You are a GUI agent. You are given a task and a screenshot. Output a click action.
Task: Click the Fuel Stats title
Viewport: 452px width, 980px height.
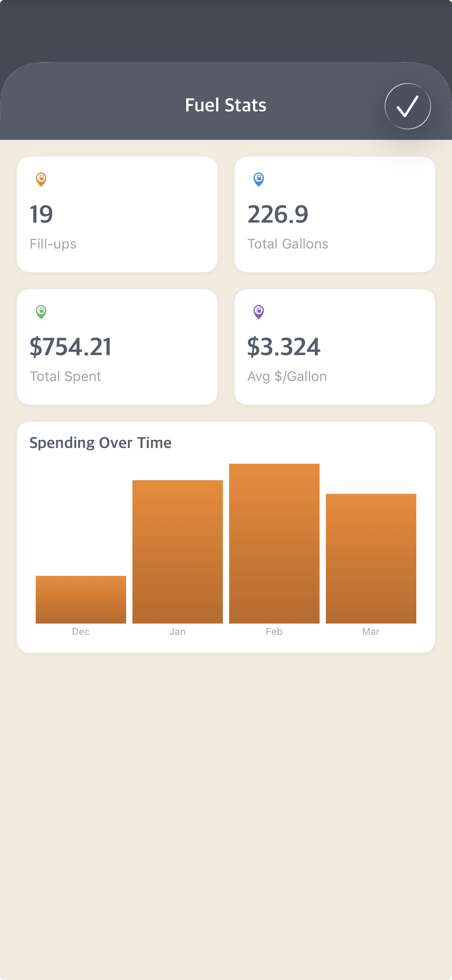[226, 106]
